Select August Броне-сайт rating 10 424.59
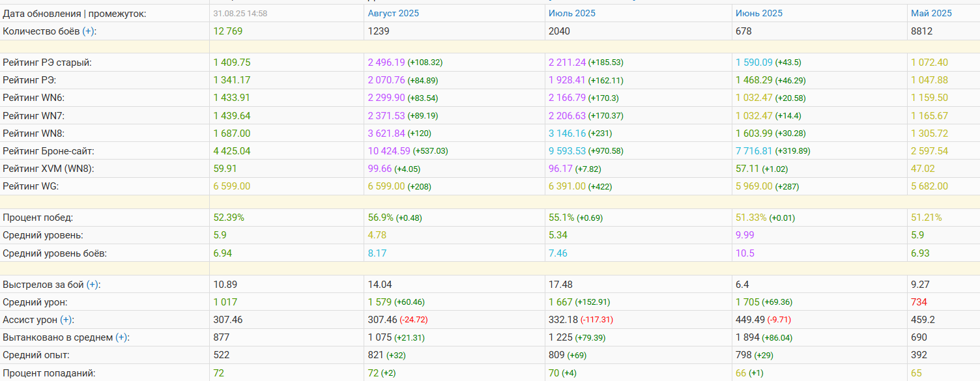This screenshot has width=980, height=381. coord(389,150)
